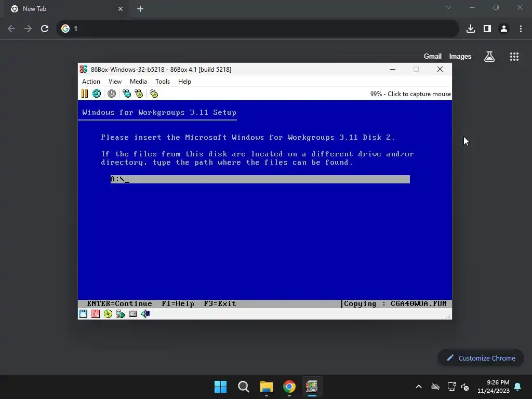
Task: Pause the 86Box emulation
Action: point(85,94)
